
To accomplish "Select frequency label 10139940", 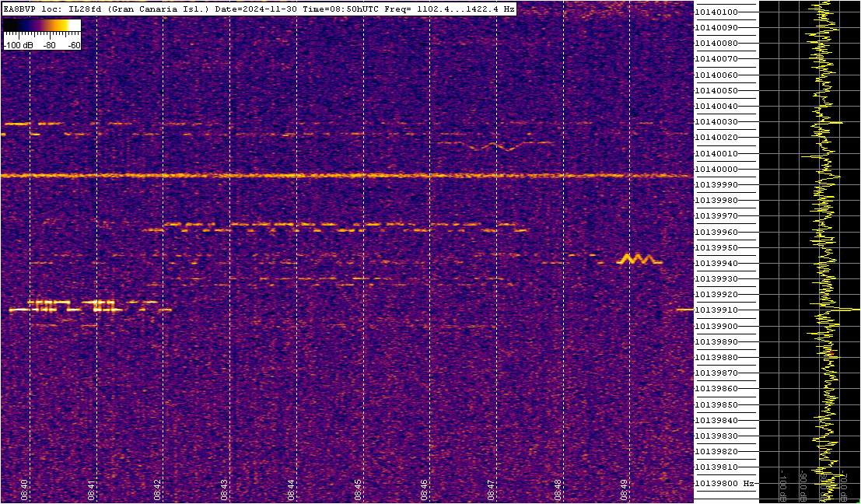I will point(716,264).
